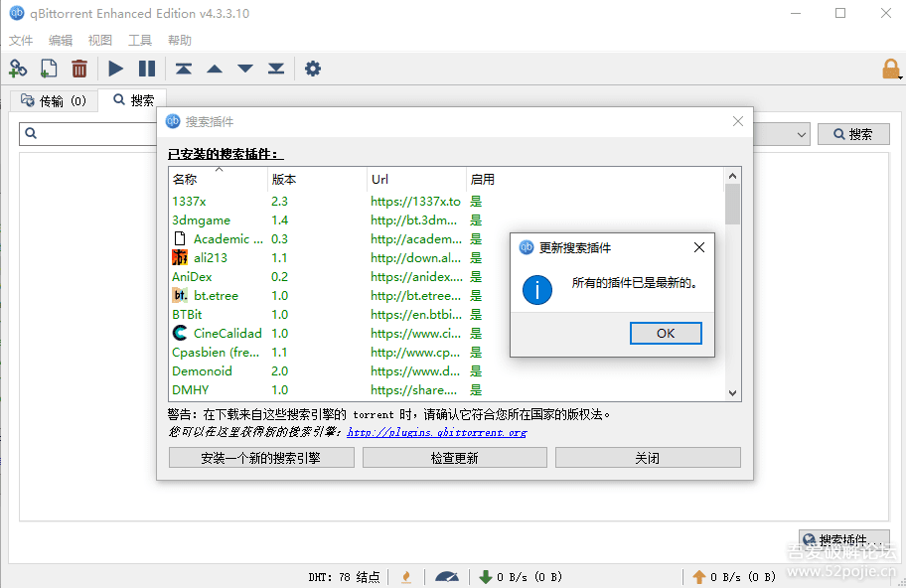Click 安装一个新的搜索引擎 button
This screenshot has width=906, height=588.
[261, 458]
